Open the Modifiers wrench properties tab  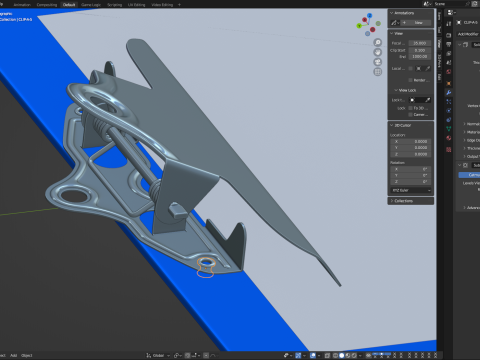(x=449, y=92)
